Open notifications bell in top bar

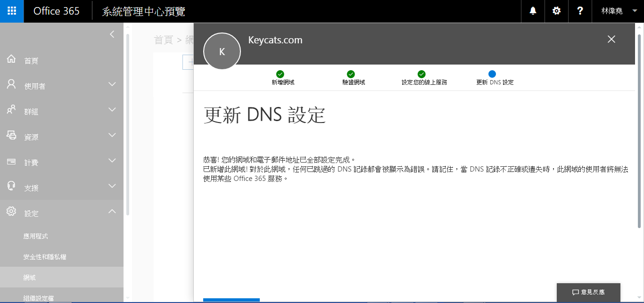coord(533,11)
